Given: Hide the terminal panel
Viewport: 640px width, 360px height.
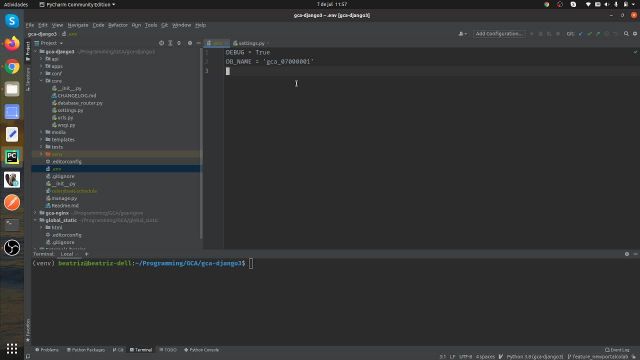Looking at the screenshot, I should pyautogui.click(x=636, y=254).
